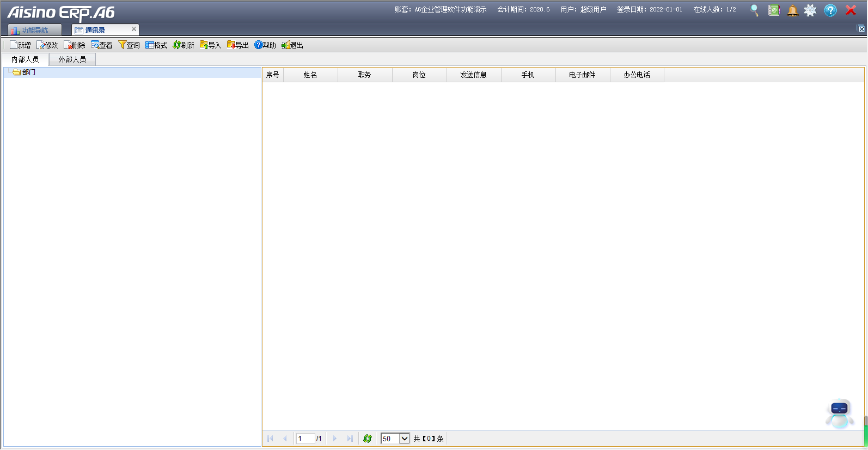Click the 姓名 column header
Viewport: 868px width, 450px height.
[310, 75]
